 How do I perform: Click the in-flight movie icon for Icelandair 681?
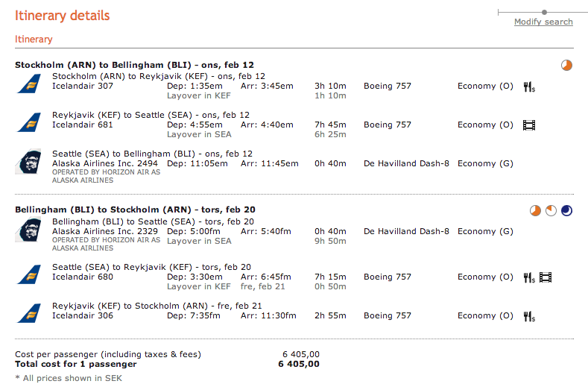point(529,125)
